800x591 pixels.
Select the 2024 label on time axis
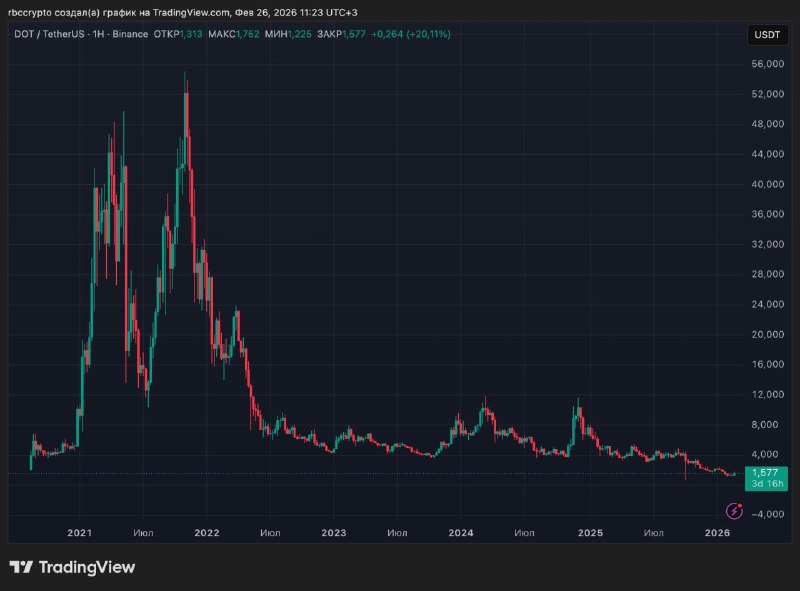pyautogui.click(x=460, y=534)
